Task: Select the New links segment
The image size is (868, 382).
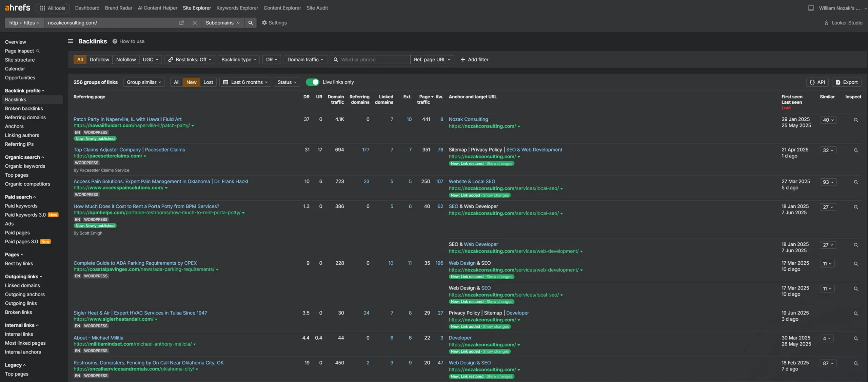Action: [191, 82]
